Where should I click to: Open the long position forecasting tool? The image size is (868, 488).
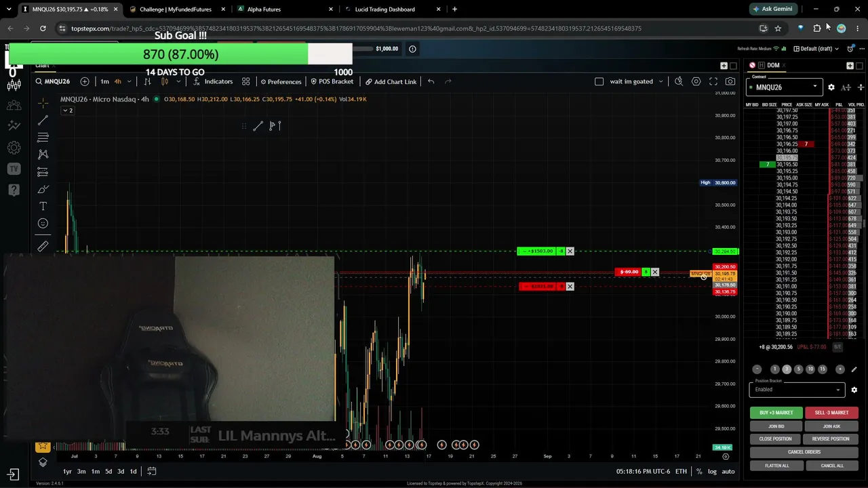[43, 172]
